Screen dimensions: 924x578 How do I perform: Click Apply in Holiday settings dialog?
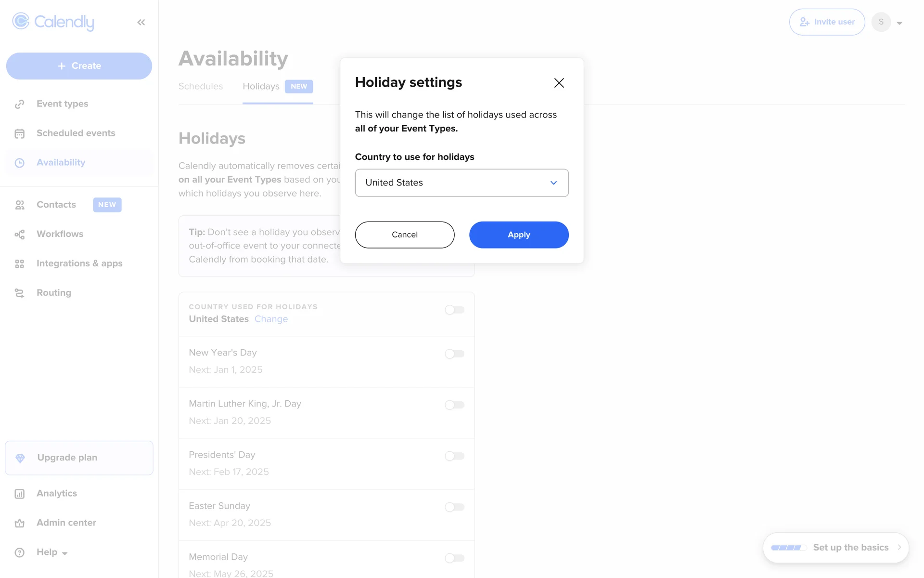(x=519, y=235)
